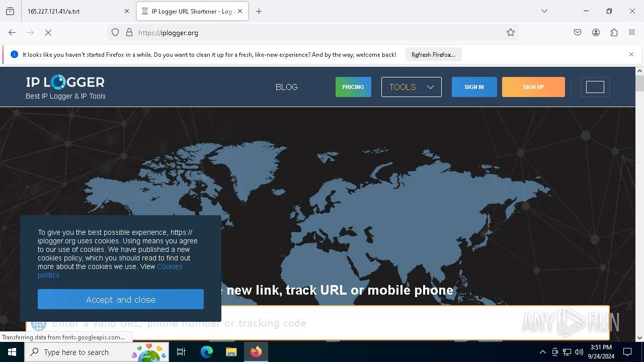Click taskbar search box
This screenshot has height=362, width=644.
(x=97, y=352)
